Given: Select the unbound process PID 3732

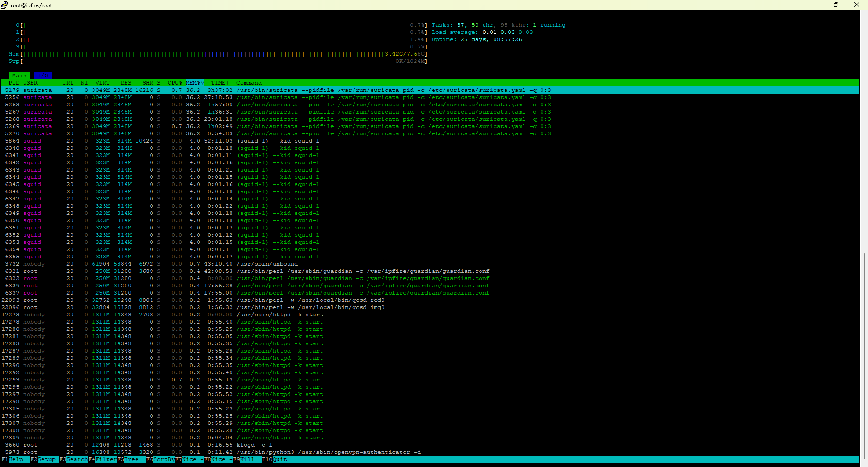Looking at the screenshot, I should click(429, 264).
